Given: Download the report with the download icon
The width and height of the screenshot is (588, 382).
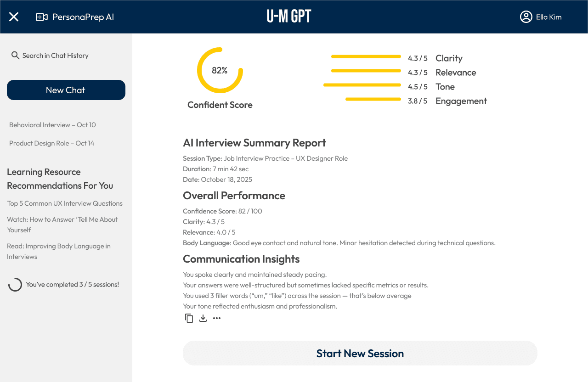Looking at the screenshot, I should 203,318.
